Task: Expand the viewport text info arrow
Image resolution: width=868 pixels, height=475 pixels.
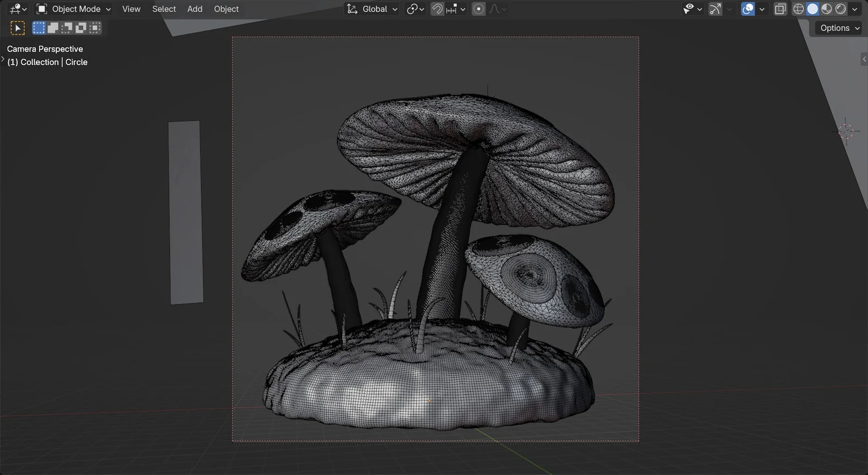Action: point(3,59)
